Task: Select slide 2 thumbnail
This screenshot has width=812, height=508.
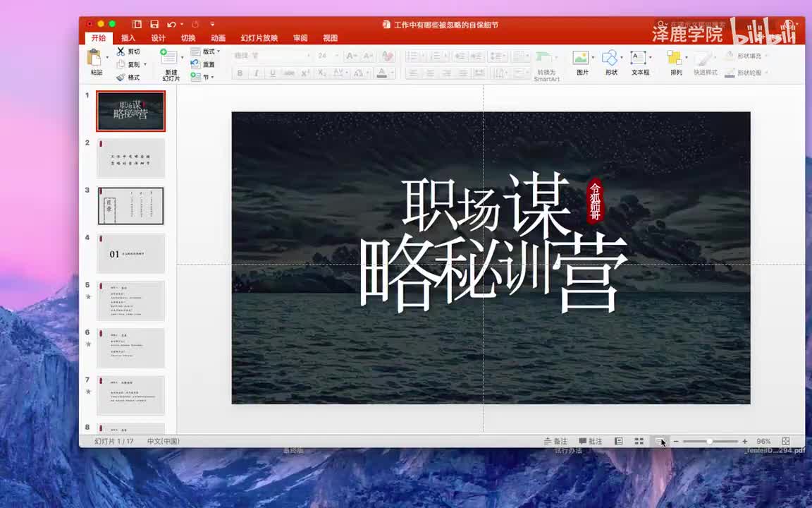Action: 130,158
